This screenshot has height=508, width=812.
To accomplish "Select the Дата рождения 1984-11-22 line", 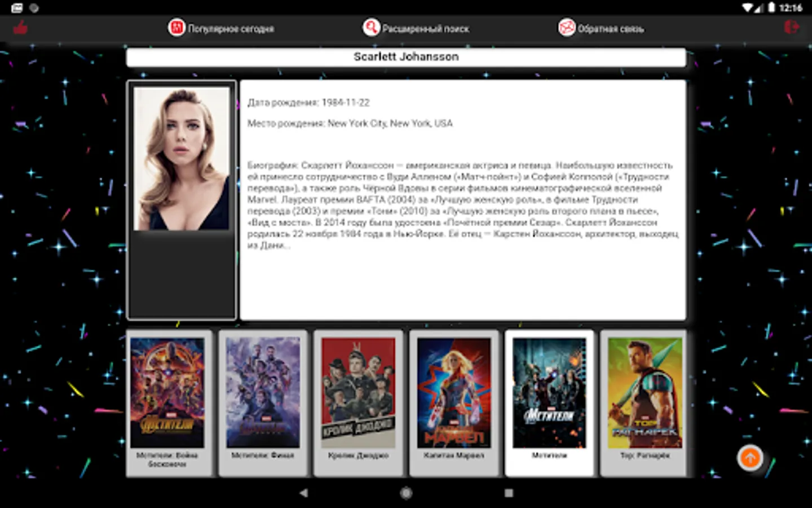I will [308, 103].
